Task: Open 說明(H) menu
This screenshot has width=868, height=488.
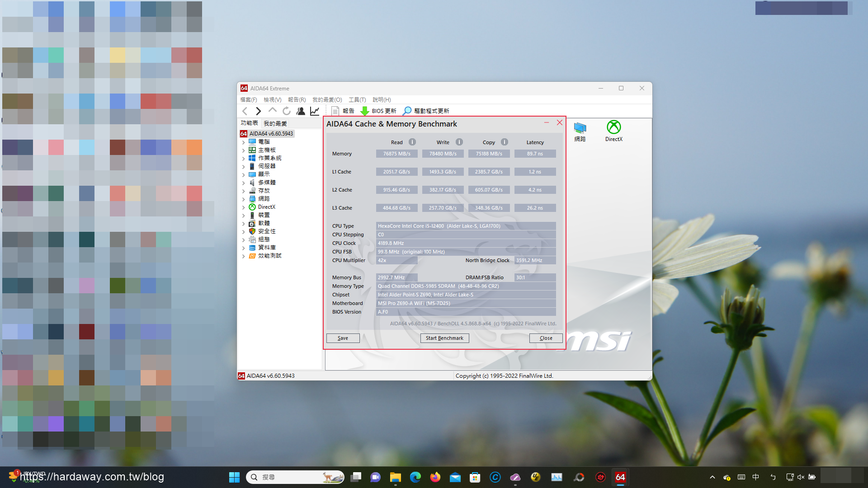Action: pyautogui.click(x=382, y=99)
